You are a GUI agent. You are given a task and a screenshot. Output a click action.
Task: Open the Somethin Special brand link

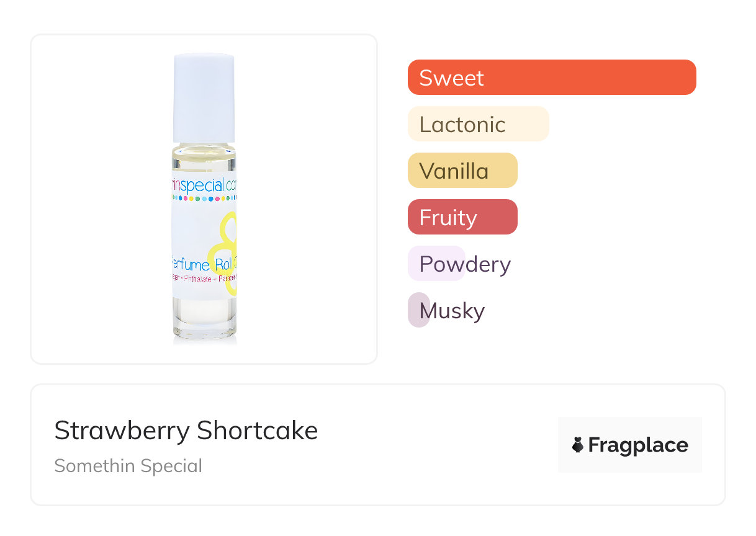pyautogui.click(x=128, y=465)
